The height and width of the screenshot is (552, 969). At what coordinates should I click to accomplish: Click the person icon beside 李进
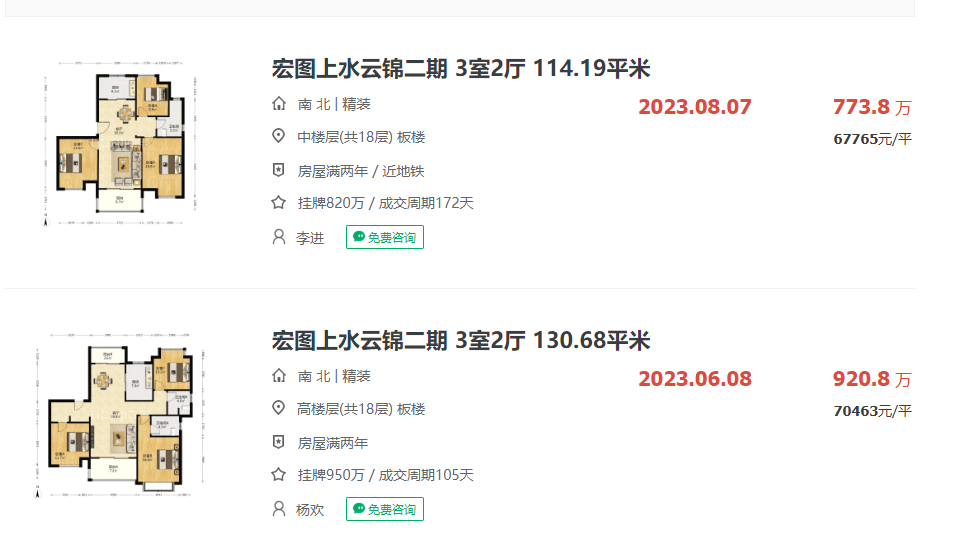coord(279,237)
